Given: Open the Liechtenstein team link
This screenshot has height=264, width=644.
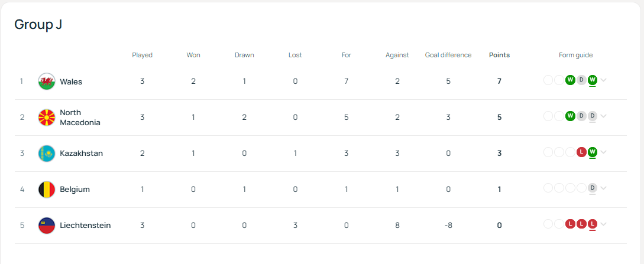Looking at the screenshot, I should (85, 226).
